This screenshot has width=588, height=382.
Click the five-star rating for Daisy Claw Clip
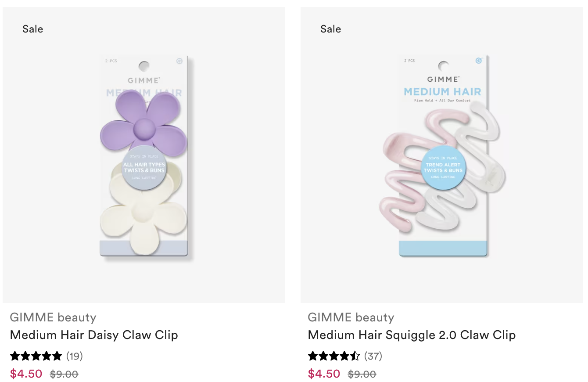coord(36,356)
